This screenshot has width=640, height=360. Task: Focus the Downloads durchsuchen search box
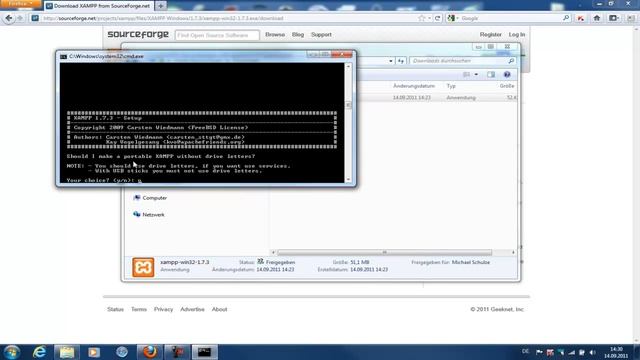(x=462, y=61)
